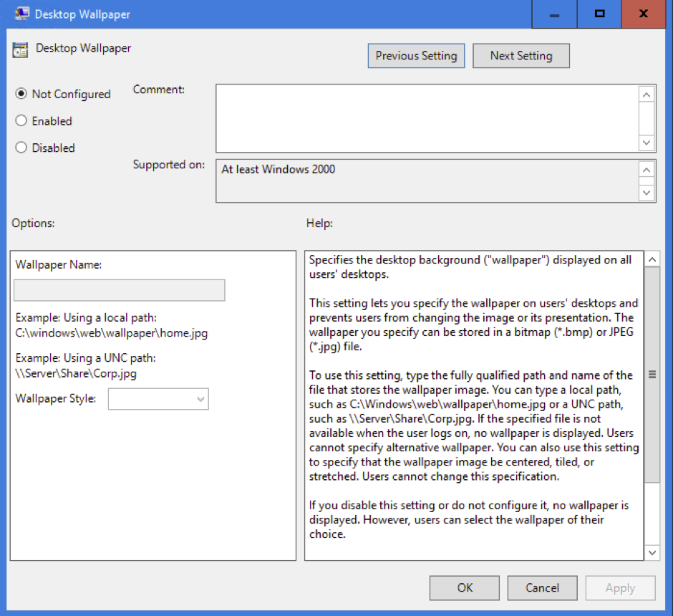Viewport: 673px width, 616px height.
Task: Cancel the Desktop Wallpaper dialog
Action: click(542, 588)
